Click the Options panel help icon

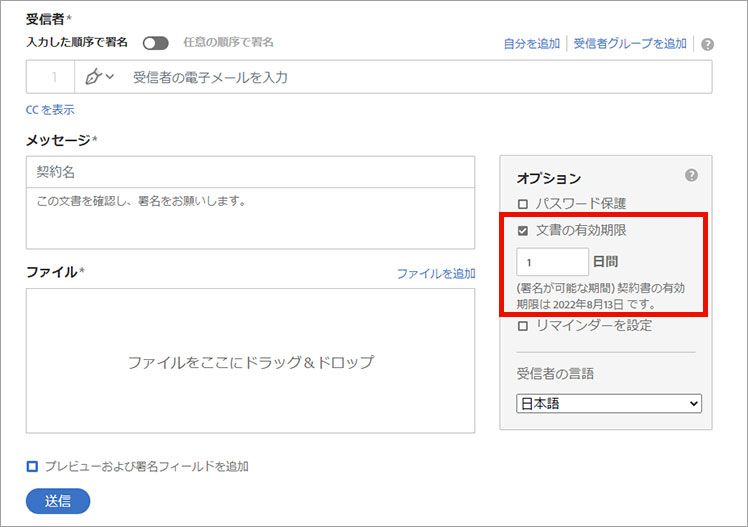[x=691, y=175]
